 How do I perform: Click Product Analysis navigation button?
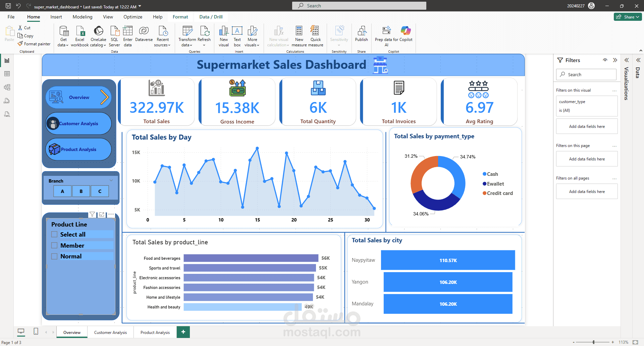coord(78,149)
